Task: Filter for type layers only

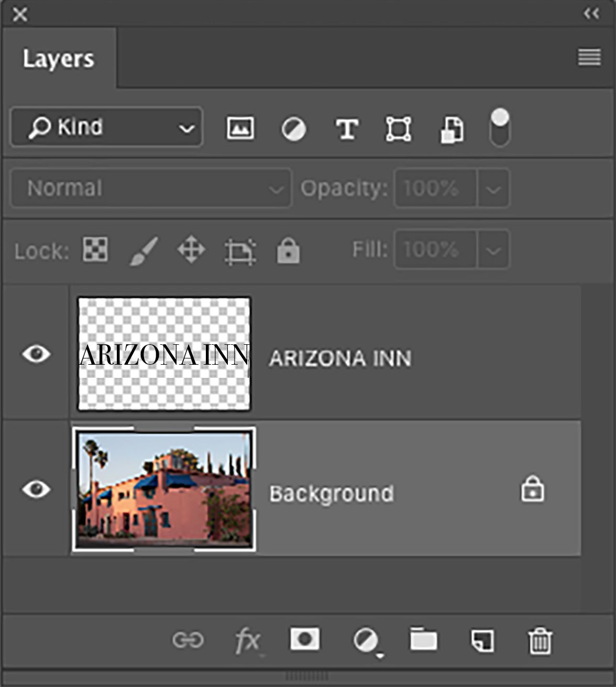Action: (x=347, y=127)
